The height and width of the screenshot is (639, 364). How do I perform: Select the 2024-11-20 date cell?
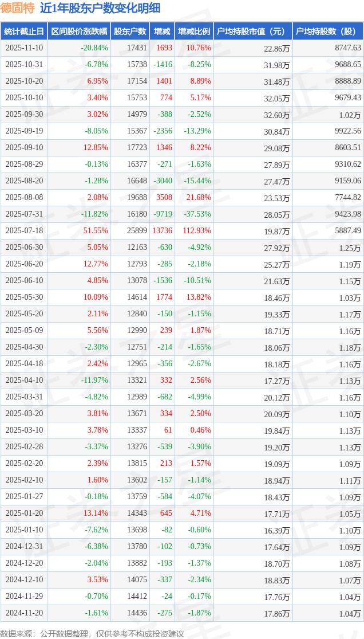[x=25, y=613]
